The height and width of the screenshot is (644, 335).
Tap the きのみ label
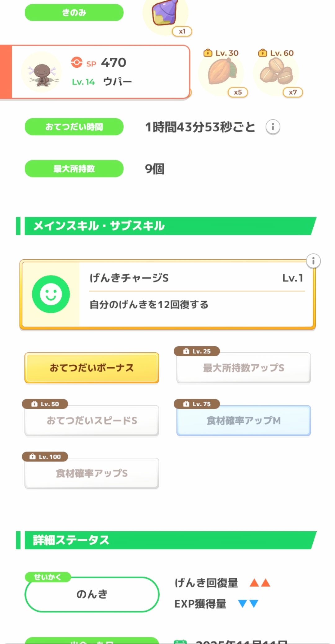(74, 12)
